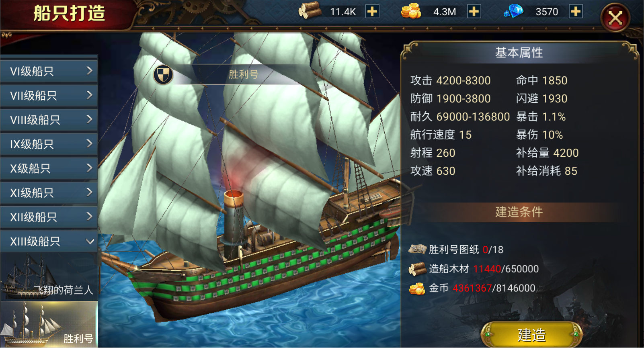Click the yellow 建造 build button
644x348 pixels.
(x=531, y=334)
